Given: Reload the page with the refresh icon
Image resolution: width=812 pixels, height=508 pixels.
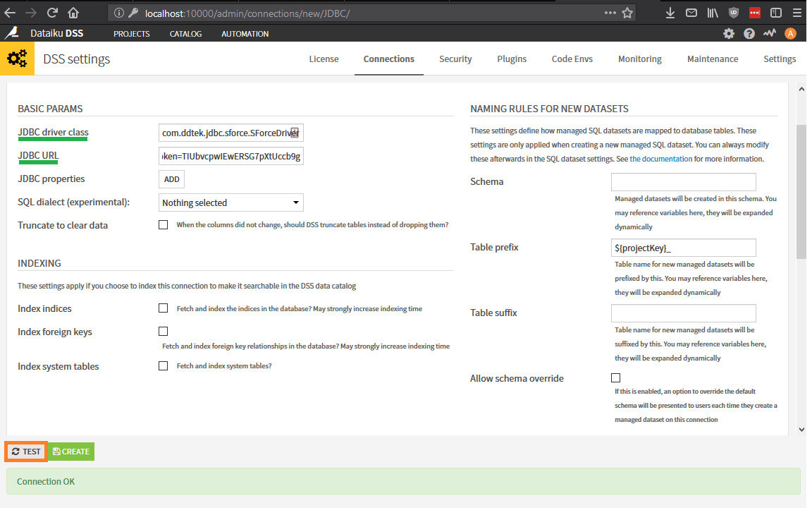Looking at the screenshot, I should [53, 12].
